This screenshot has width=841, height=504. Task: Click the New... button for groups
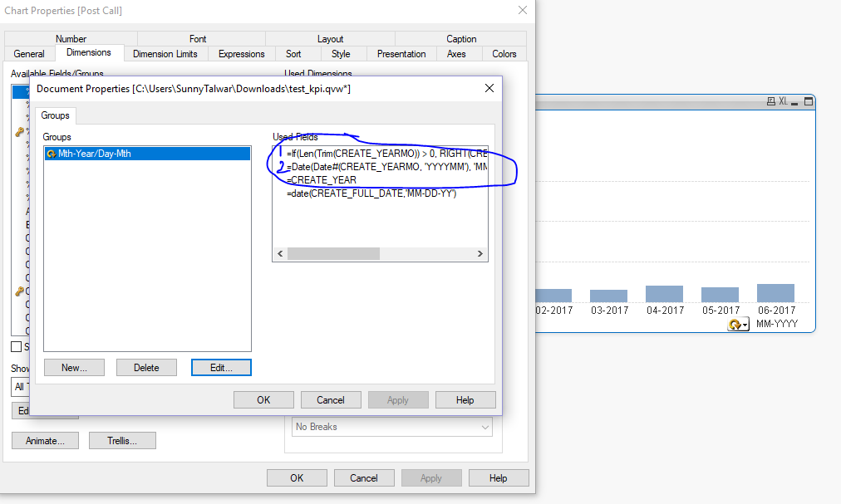pyautogui.click(x=74, y=368)
